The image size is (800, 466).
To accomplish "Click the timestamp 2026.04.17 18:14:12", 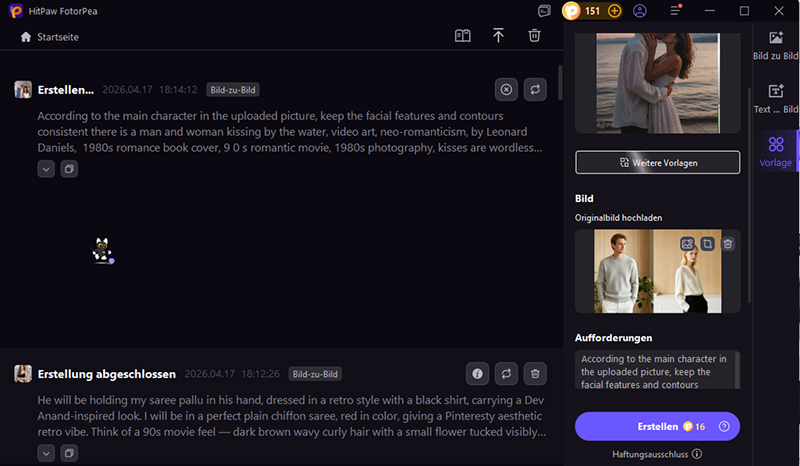I will pos(149,90).
